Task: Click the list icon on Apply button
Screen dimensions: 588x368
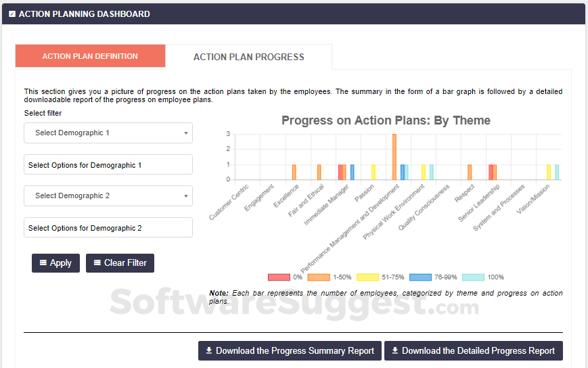Action: click(43, 262)
